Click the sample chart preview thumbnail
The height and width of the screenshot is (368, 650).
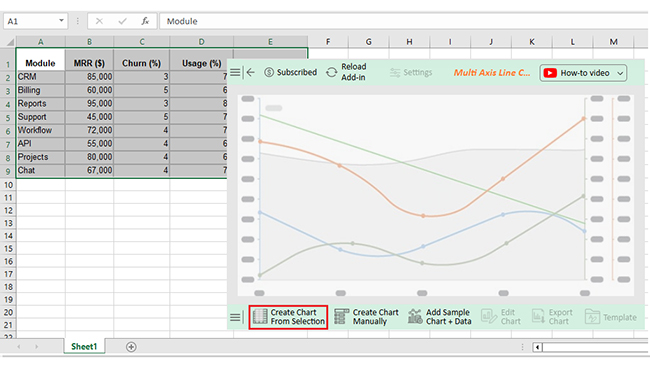435,195
